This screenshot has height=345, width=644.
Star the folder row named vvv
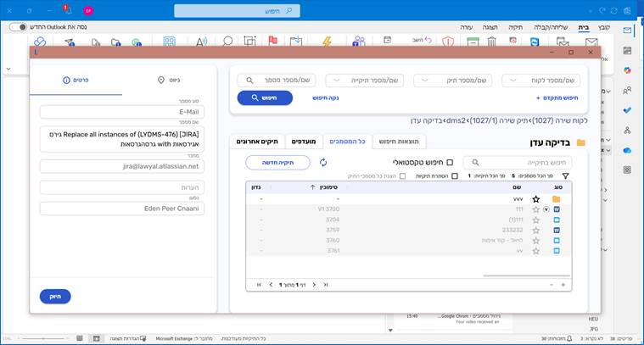click(x=535, y=199)
